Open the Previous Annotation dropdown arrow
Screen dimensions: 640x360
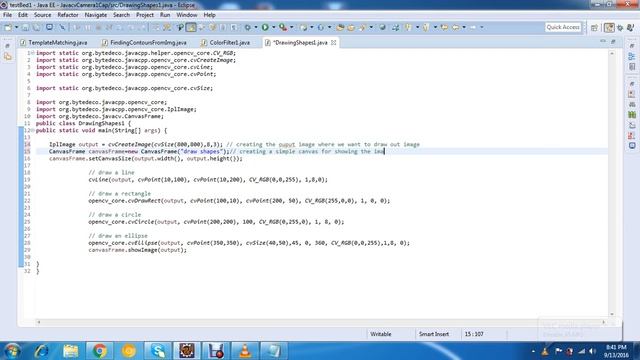[435, 27]
